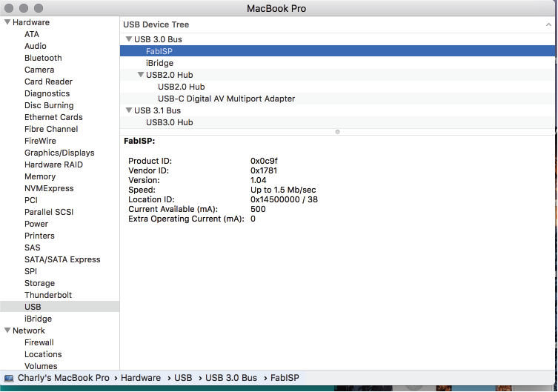Click USB 3.0 Bus in the path bar
Viewport: 558px width, 392px height.
point(231,378)
